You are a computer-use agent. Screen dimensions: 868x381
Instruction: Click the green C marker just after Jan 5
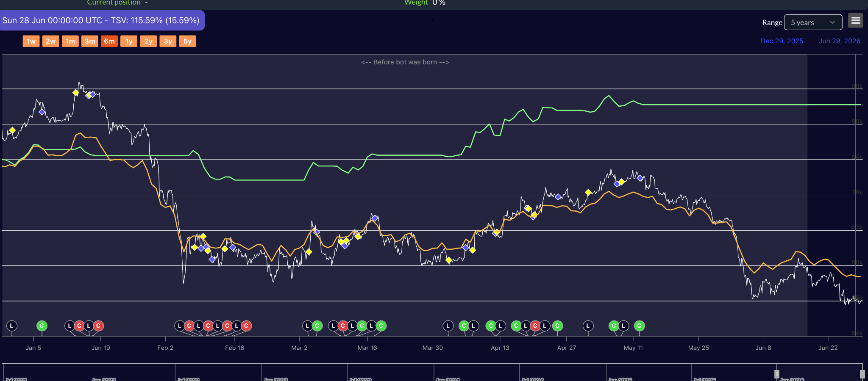[x=42, y=326]
